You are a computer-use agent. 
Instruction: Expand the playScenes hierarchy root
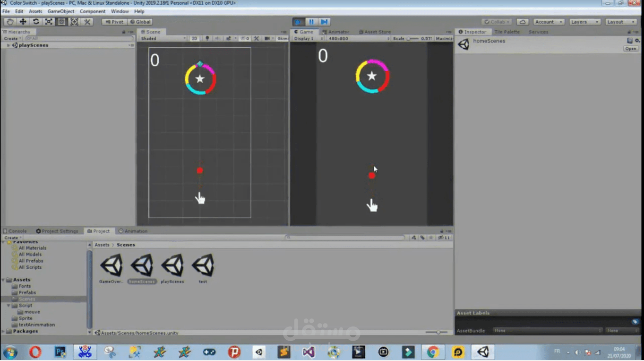click(8, 45)
